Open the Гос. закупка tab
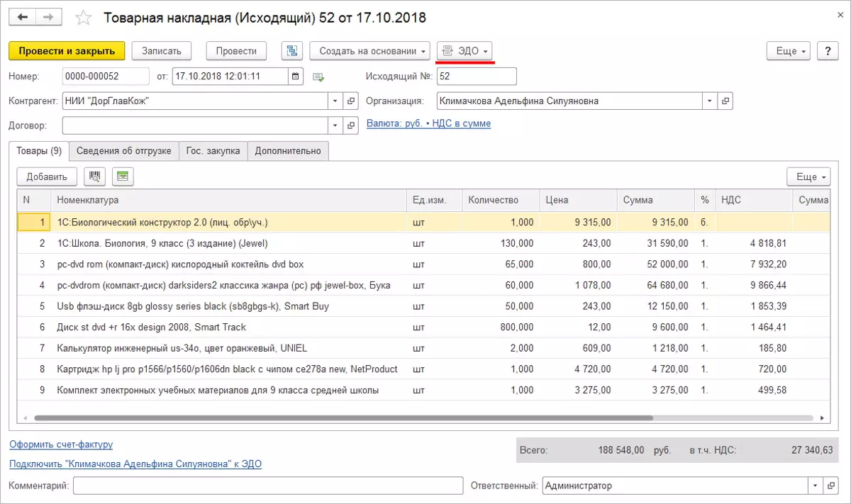 tap(213, 151)
